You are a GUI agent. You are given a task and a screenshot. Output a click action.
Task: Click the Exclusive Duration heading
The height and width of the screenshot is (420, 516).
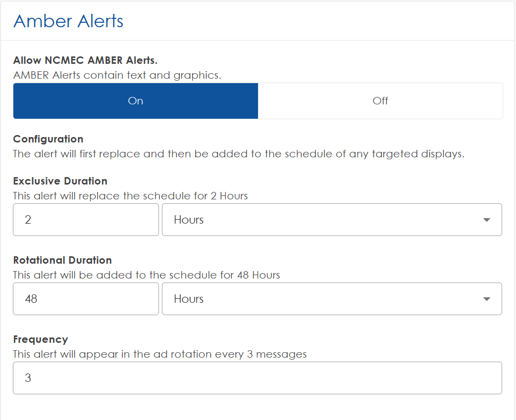(x=60, y=181)
